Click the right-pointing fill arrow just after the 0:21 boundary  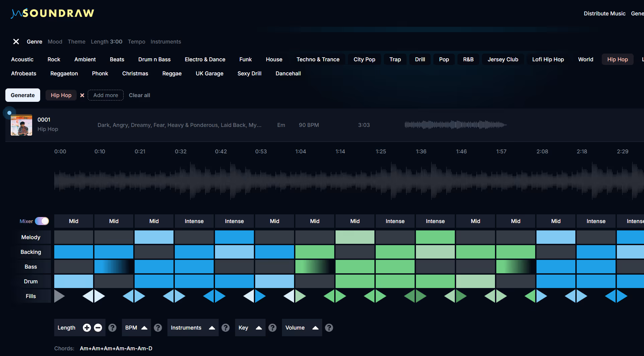click(140, 296)
